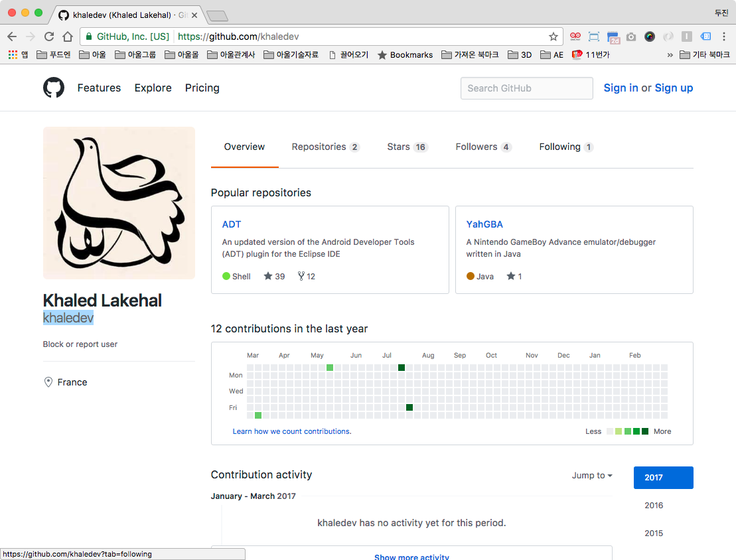736x560 pixels.
Task: Open the Pricing menu item
Action: point(202,88)
